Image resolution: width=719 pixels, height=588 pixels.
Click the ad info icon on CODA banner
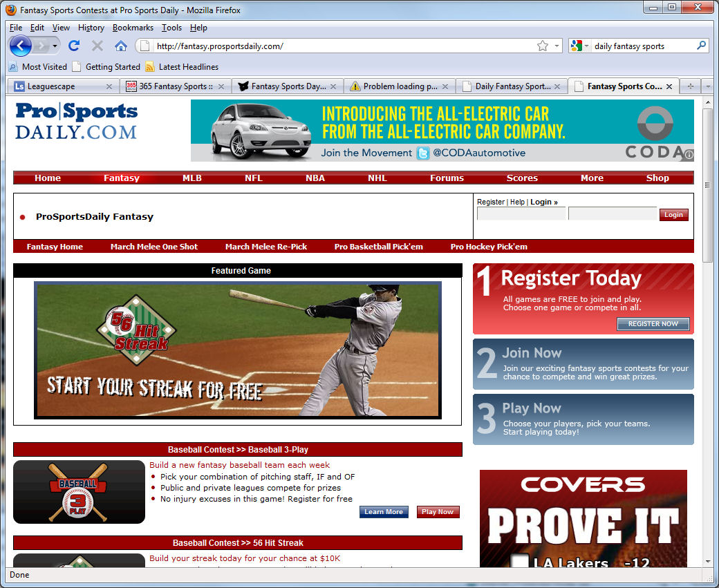click(689, 155)
